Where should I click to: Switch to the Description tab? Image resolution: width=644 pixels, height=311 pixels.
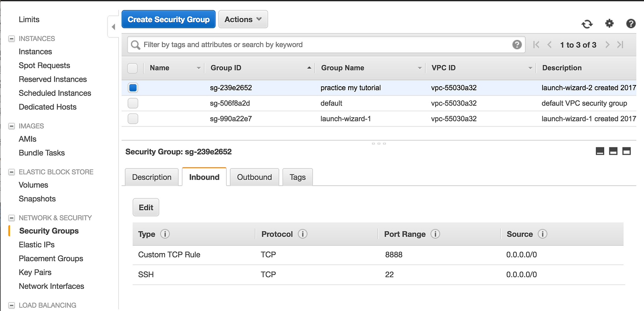click(x=152, y=177)
